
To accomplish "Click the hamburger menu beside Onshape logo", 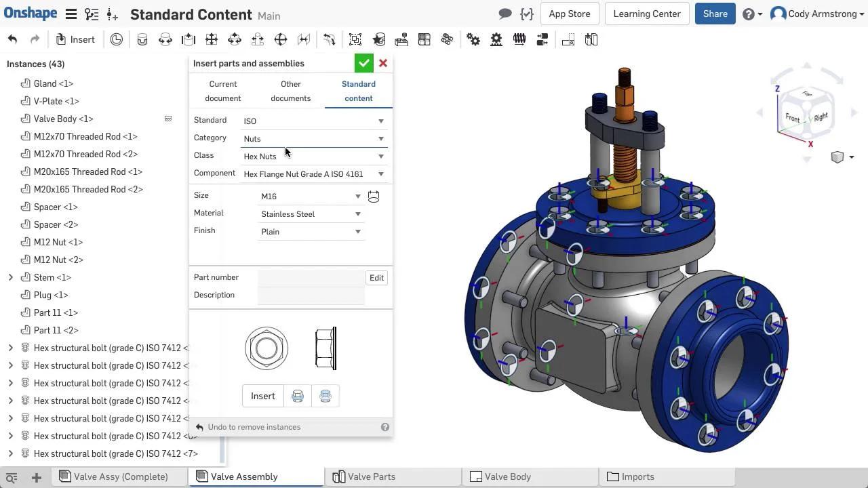I will click(71, 14).
